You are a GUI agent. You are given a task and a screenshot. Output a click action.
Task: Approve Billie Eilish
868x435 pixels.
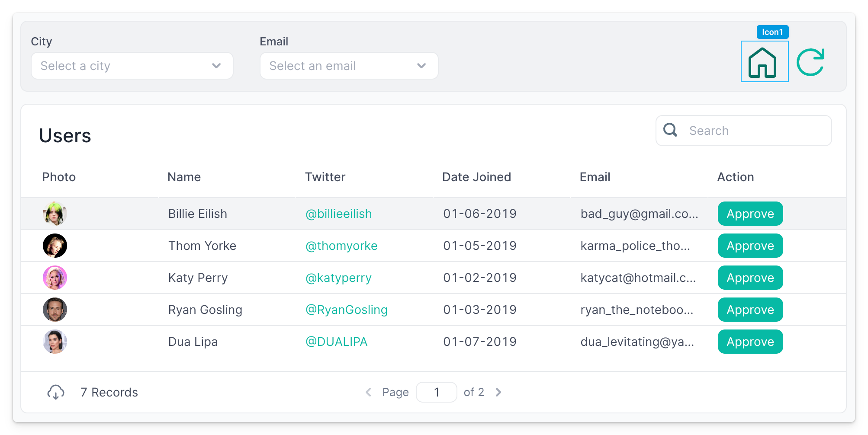750,214
